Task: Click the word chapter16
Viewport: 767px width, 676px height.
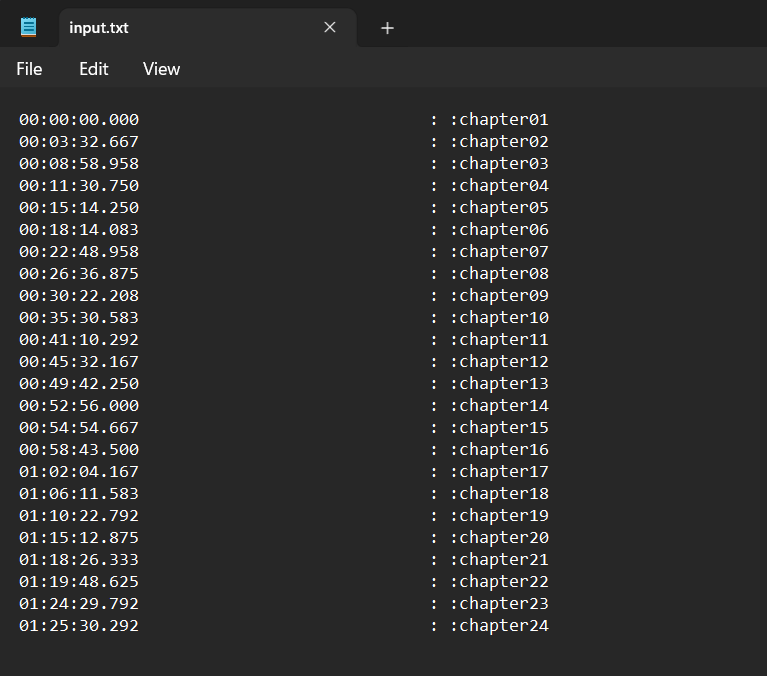Action: (504, 450)
